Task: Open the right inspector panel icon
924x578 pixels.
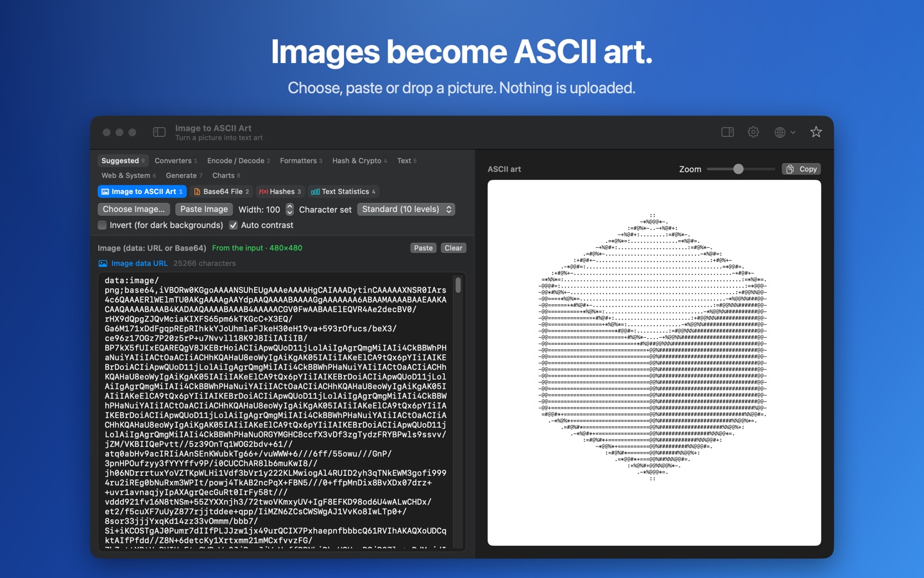Action: (728, 132)
